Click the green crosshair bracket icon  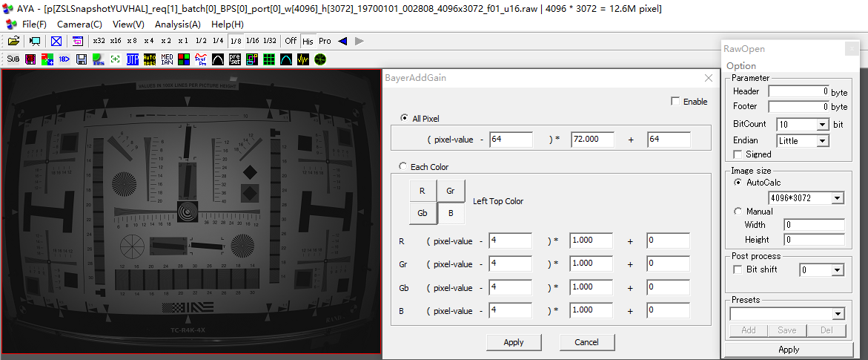(116, 59)
